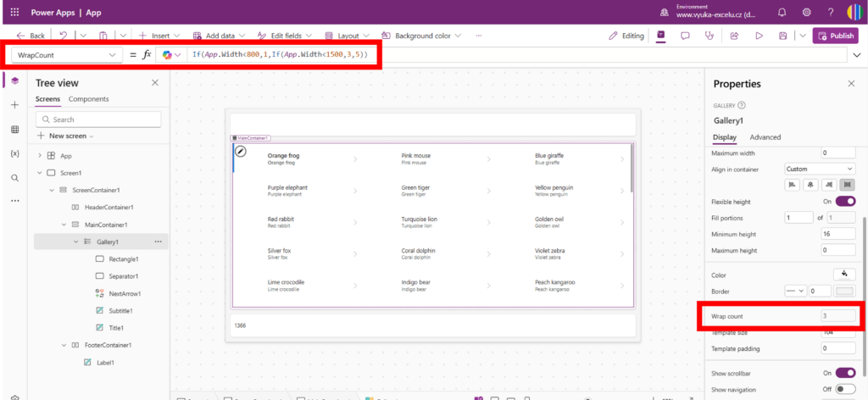Close the Properties panel
This screenshot has width=868, height=400.
(x=851, y=84)
